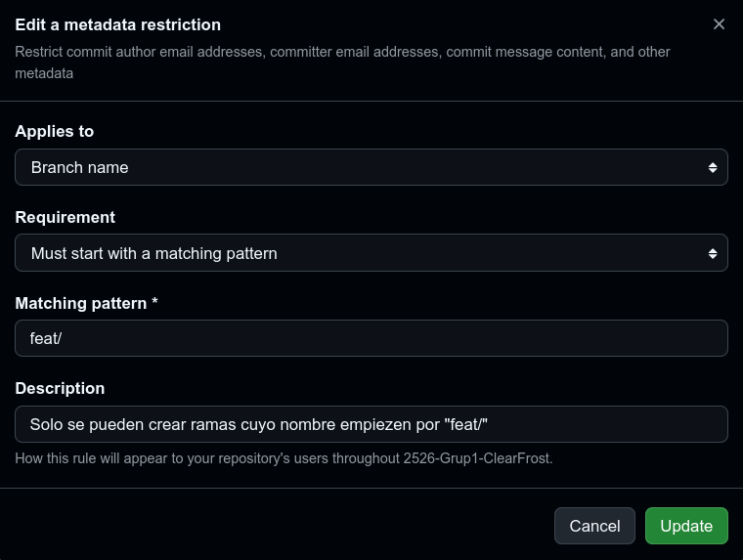
Task: Click the "Edit a metadata restriction" heading
Action: click(117, 24)
